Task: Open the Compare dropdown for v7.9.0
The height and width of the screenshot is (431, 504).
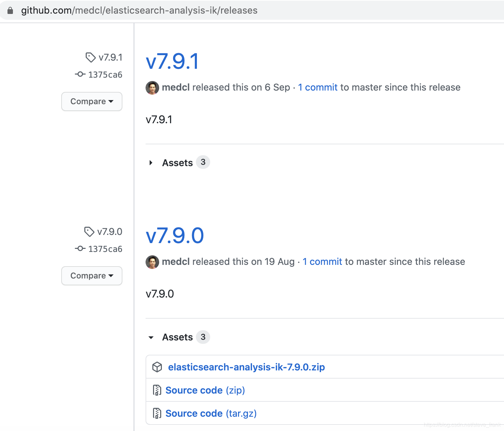Action: 92,276
